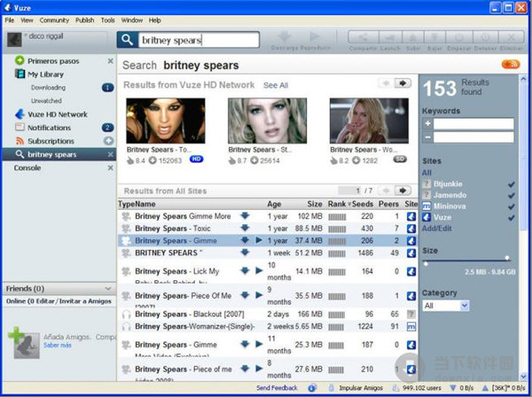Close the britney spears sidebar search
This screenshot has height=397, width=532.
110,154
